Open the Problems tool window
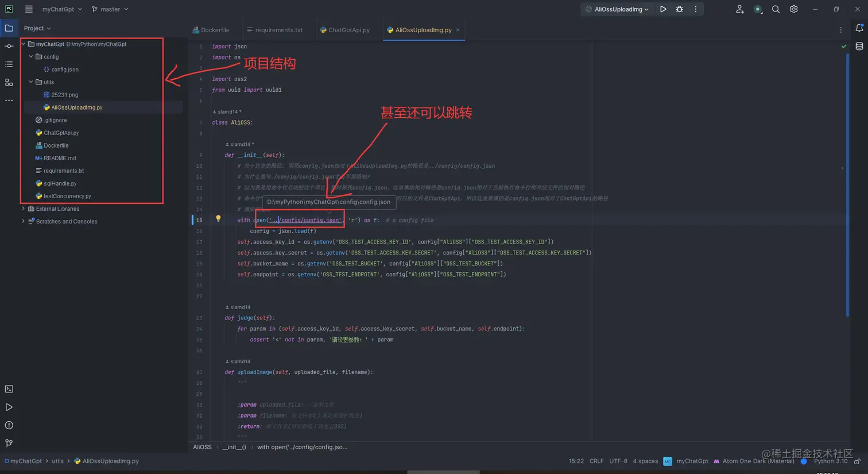The image size is (868, 474). [x=9, y=425]
